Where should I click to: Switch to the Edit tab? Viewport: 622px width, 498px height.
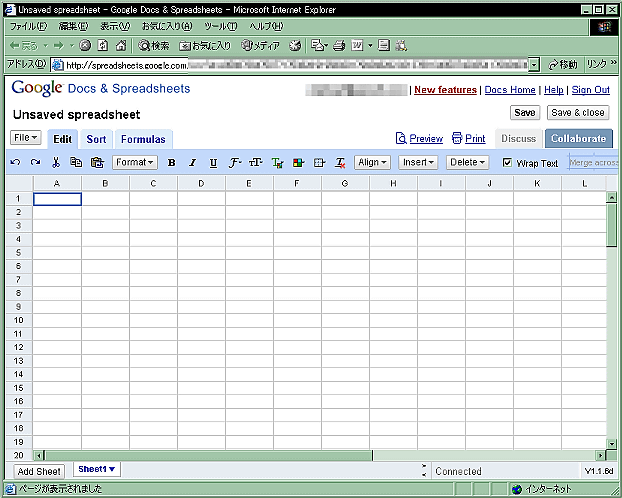62,139
